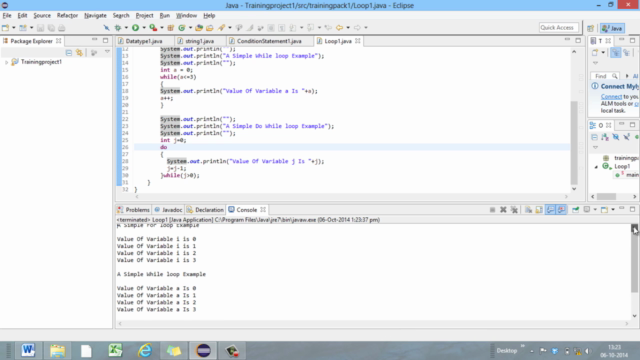
Task: Open the New wizard icon in toolbar
Action: (x=6, y=28)
